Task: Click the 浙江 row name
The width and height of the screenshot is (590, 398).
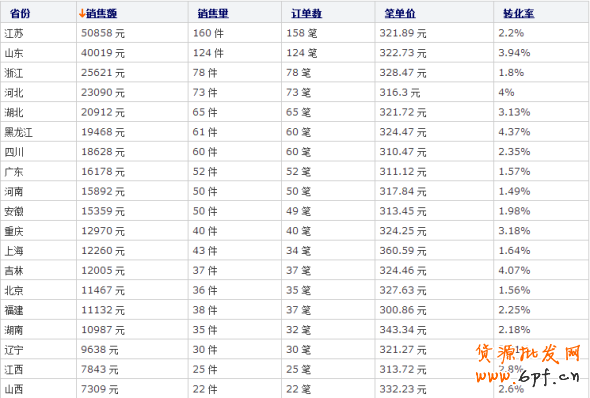Action: coord(14,73)
